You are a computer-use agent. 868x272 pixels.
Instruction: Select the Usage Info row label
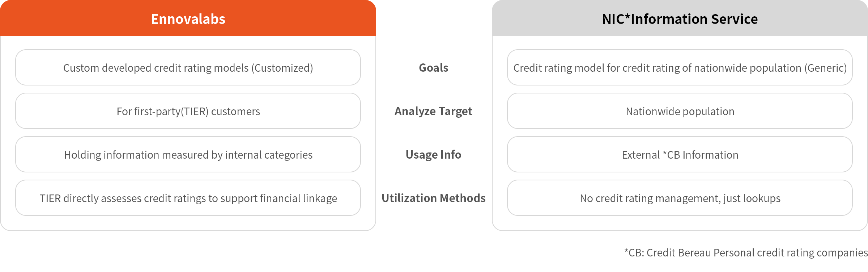coord(433,155)
